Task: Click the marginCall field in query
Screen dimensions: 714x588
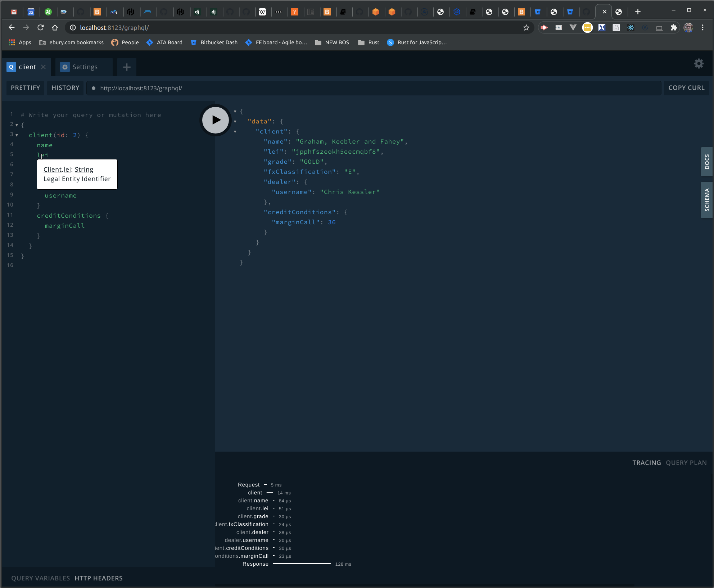Action: [x=65, y=226]
